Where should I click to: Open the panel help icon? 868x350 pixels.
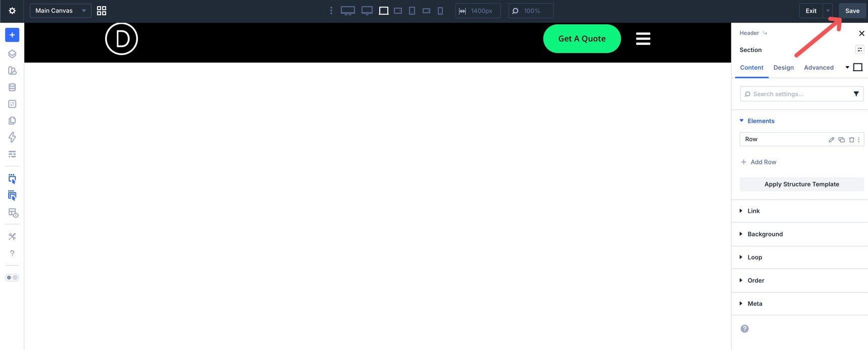[x=745, y=329]
